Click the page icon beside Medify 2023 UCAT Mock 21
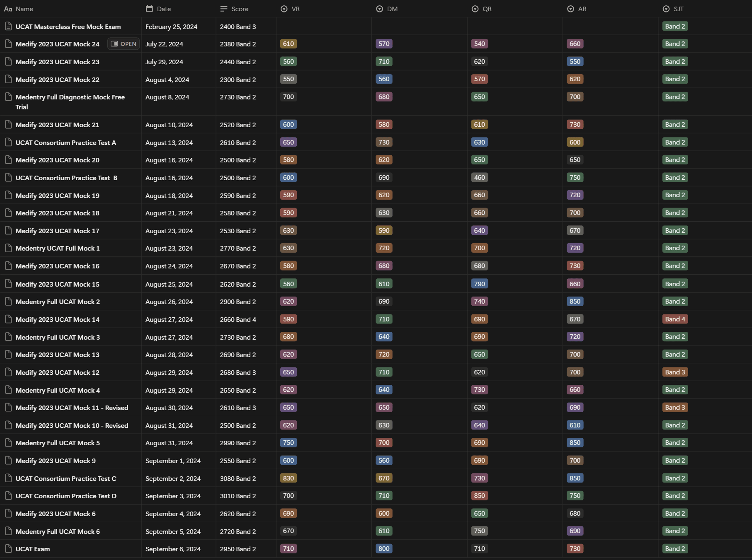 click(x=8, y=125)
